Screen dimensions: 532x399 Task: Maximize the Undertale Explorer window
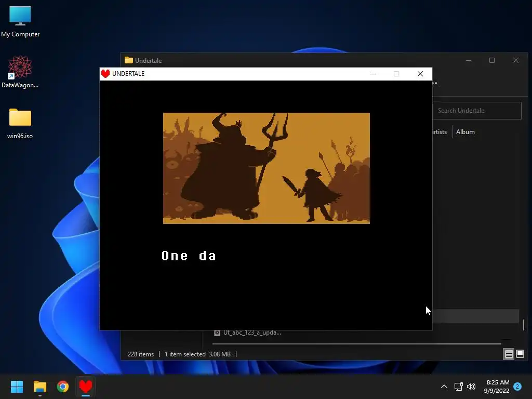(492, 60)
